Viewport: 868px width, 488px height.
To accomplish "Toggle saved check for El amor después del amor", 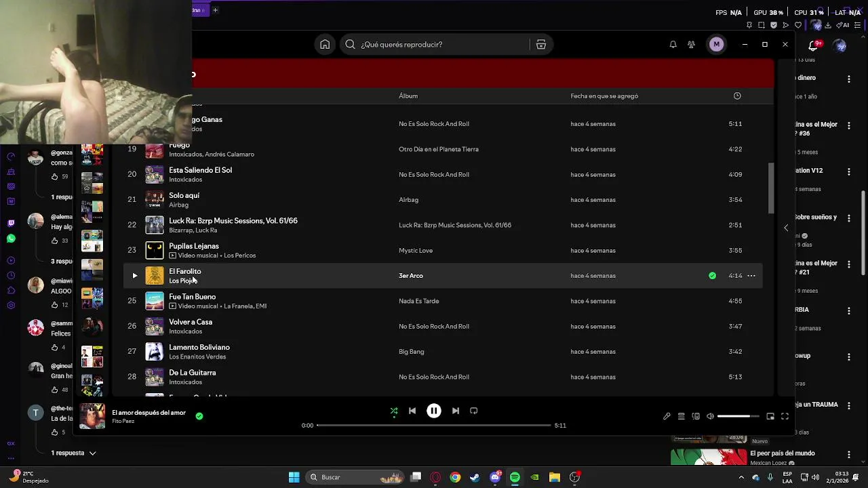I will point(199,416).
